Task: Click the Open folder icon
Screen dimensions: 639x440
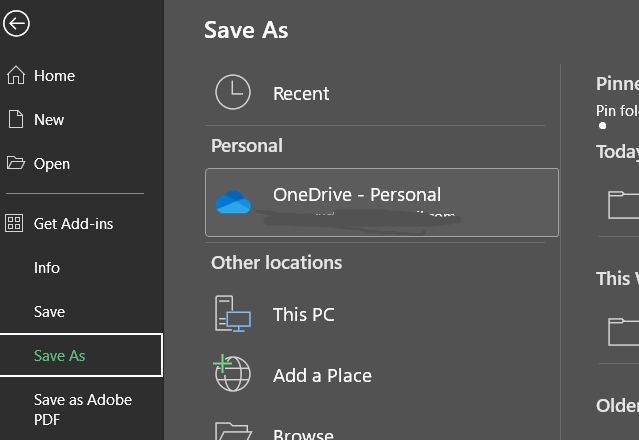Action: point(15,164)
